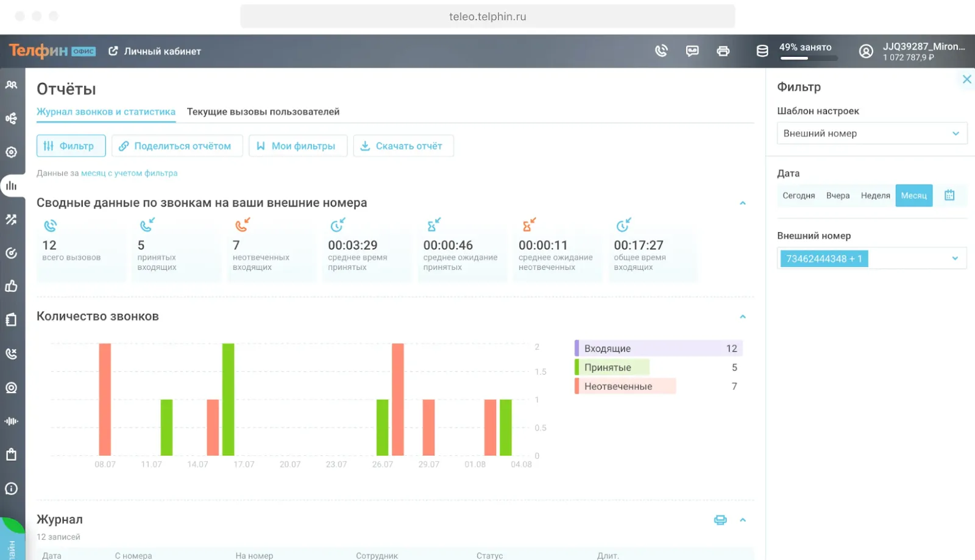This screenshot has height=560, width=975.
Task: Click the Поделиться отчётом button
Action: [177, 146]
